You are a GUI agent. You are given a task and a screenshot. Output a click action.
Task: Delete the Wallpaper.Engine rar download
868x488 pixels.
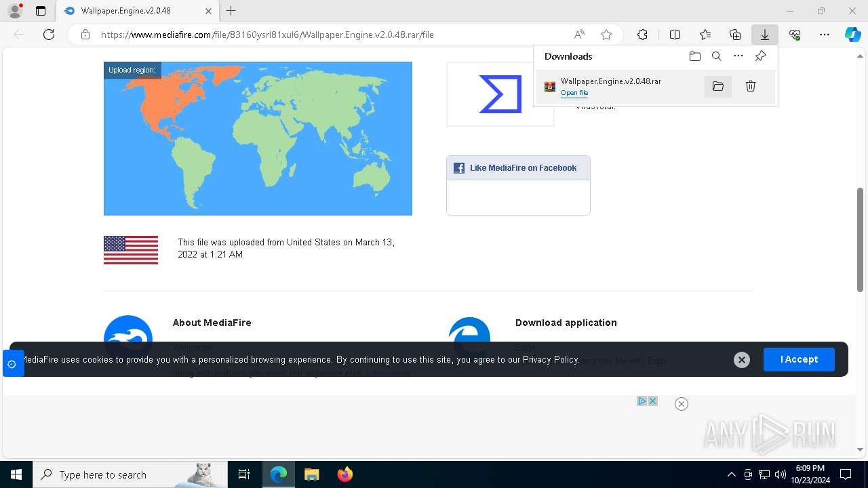[750, 86]
